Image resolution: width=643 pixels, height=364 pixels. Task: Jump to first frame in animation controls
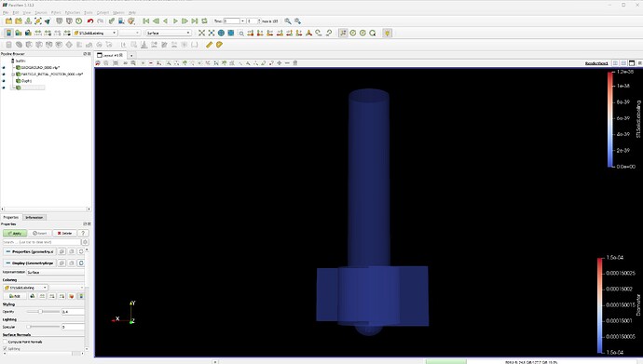click(x=146, y=21)
